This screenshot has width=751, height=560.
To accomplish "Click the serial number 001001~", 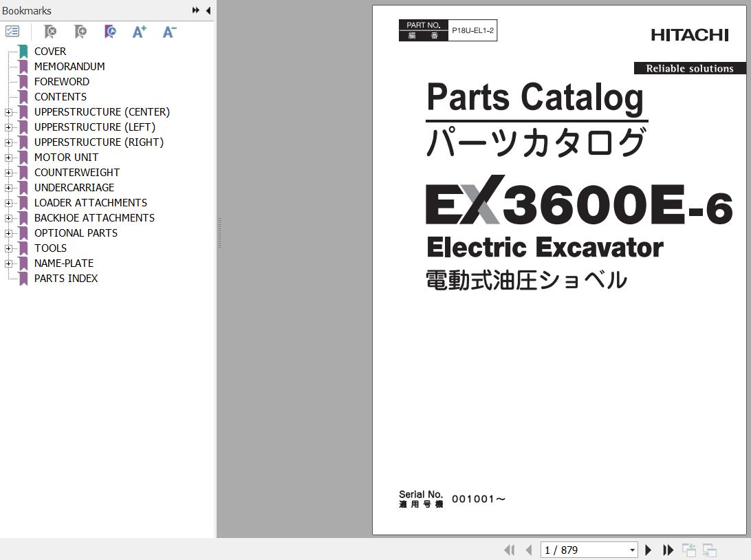I will pyautogui.click(x=479, y=499).
